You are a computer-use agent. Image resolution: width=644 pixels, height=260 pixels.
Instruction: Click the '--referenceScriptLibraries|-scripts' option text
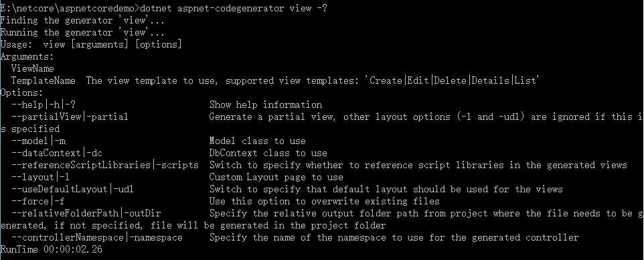104,165
